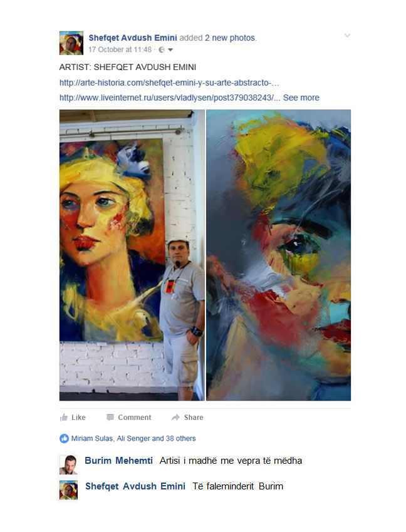This screenshot has height=532, width=406.
Task: Click the Comment speech bubble icon
Action: (x=110, y=417)
